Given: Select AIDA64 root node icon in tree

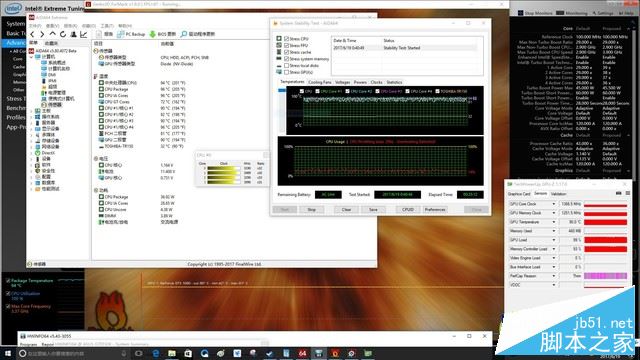Looking at the screenshot, I should pyautogui.click(x=32, y=51).
